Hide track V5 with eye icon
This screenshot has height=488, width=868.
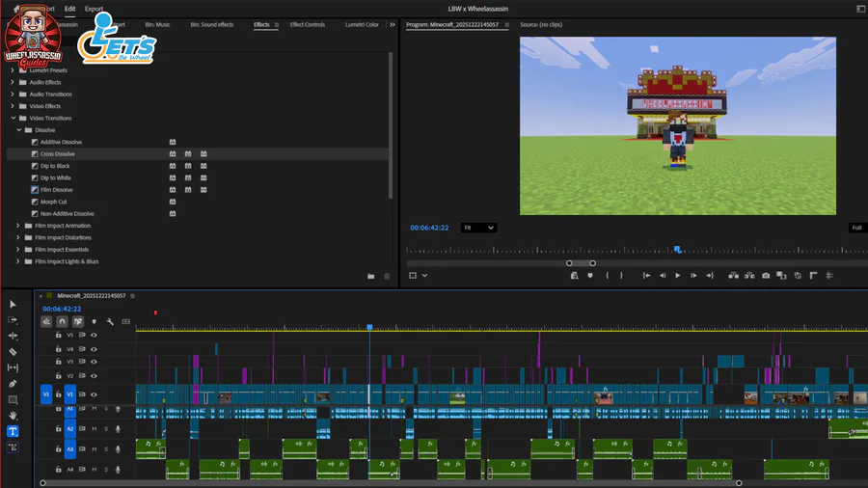(x=94, y=336)
